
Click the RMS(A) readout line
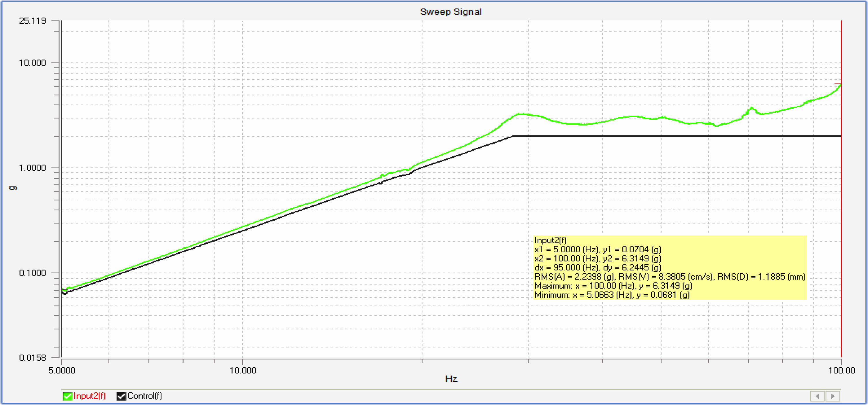point(670,277)
